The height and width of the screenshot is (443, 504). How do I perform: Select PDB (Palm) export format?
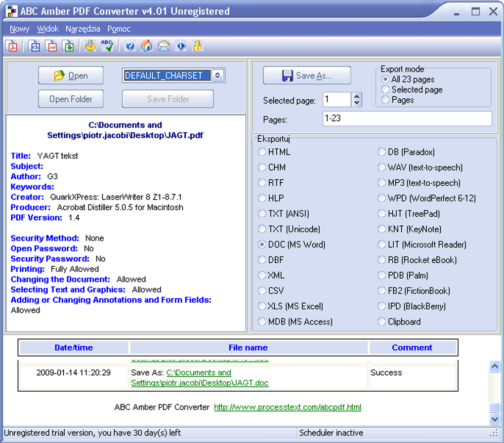pyautogui.click(x=403, y=275)
